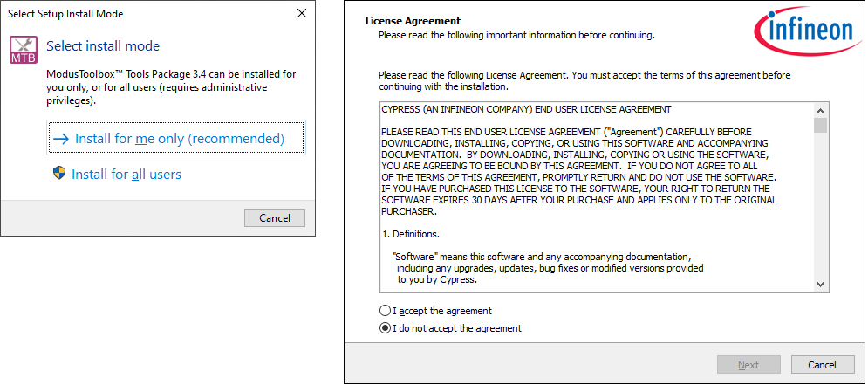Click the license text scrollbar thumb
Viewport: 868px width, 385px height.
pos(820,126)
